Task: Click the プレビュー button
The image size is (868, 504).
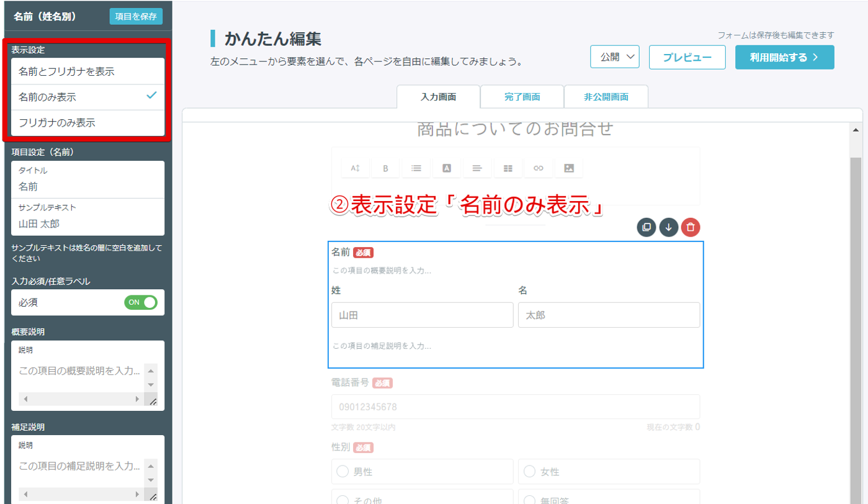Action: tap(687, 57)
